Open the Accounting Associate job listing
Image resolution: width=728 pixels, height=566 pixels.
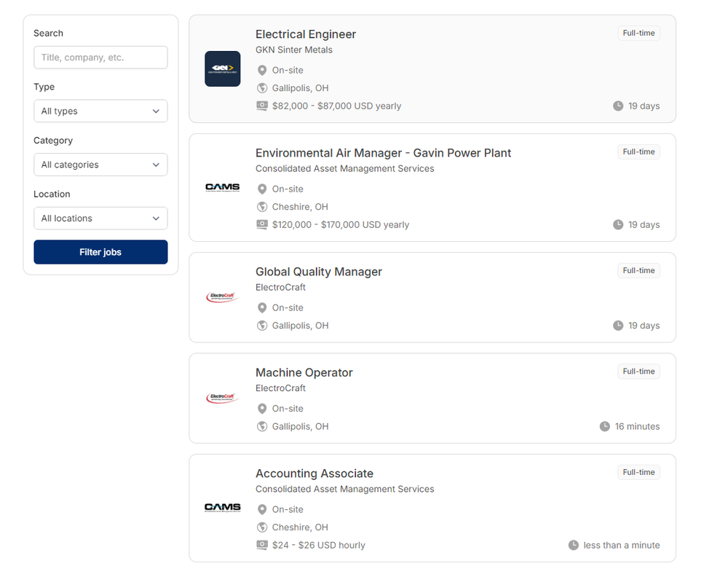(x=314, y=473)
